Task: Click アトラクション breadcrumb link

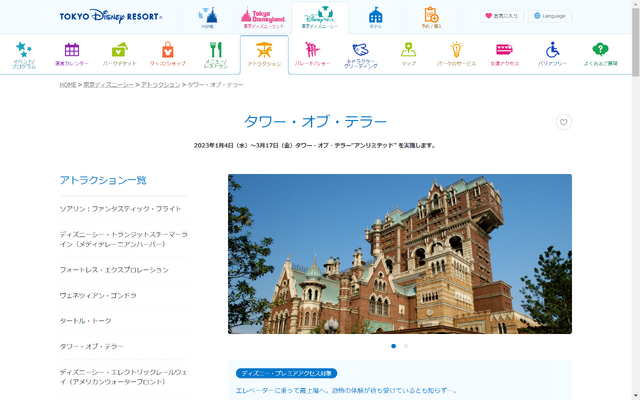Action: pos(161,84)
